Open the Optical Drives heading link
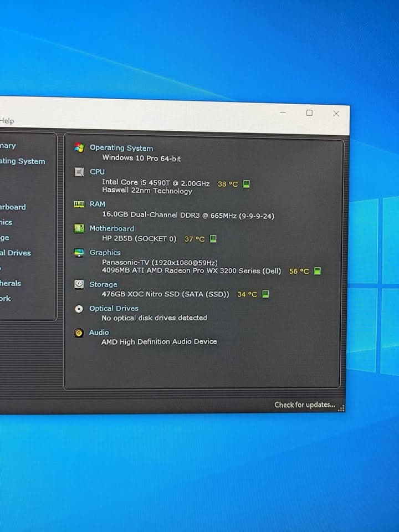The image size is (399, 532). pos(114,309)
